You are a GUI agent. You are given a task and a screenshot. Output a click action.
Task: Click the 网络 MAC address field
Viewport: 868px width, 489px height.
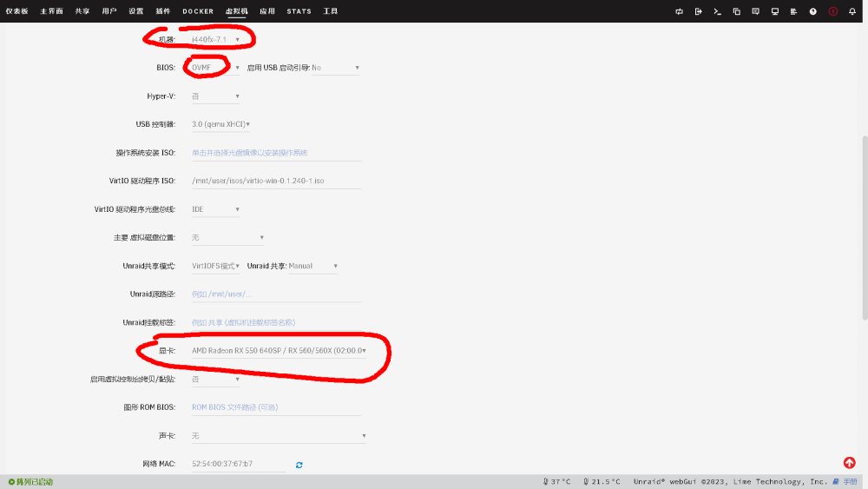click(239, 464)
